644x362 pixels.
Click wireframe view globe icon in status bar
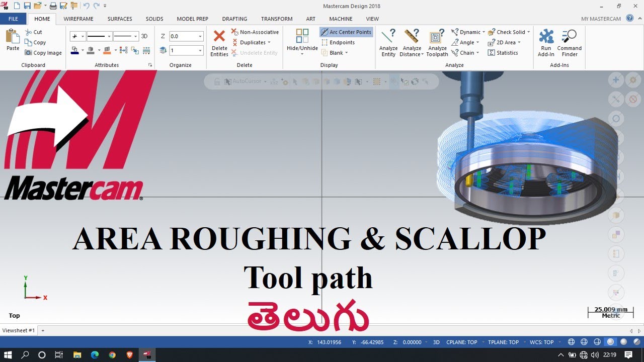point(571,342)
